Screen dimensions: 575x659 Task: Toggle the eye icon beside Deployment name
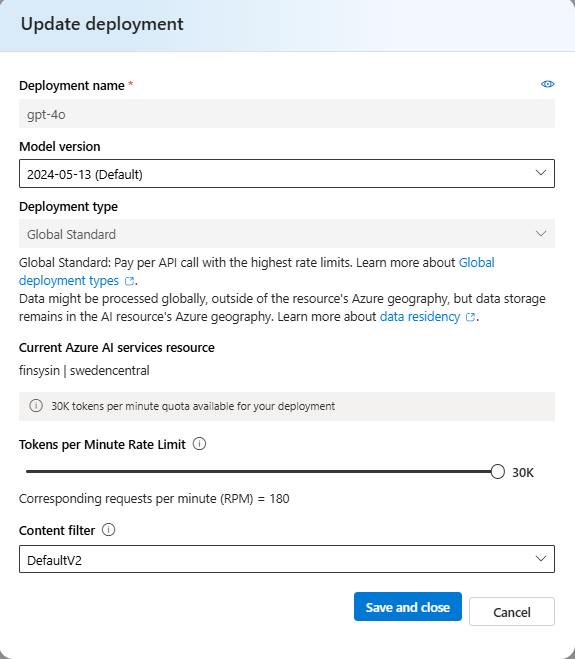click(x=547, y=84)
